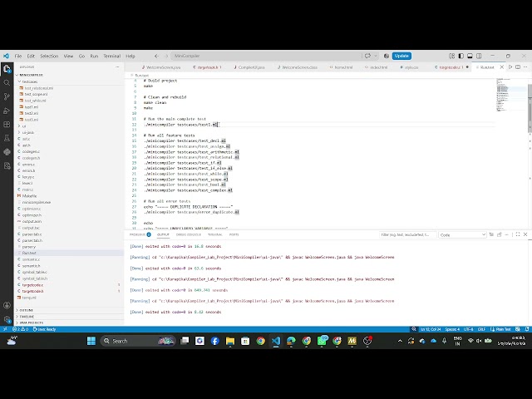Click the output filter input field
The image size is (532, 399).
(x=407, y=234)
